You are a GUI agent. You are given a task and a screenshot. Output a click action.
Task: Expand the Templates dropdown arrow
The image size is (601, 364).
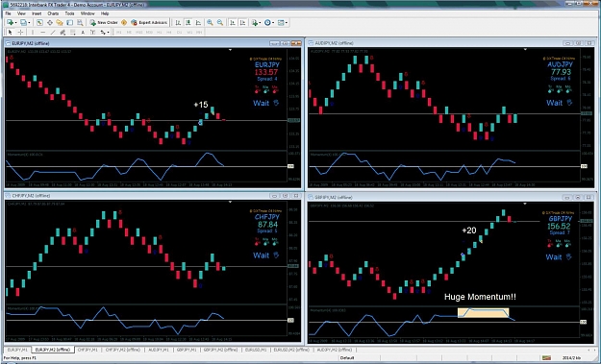click(x=287, y=23)
